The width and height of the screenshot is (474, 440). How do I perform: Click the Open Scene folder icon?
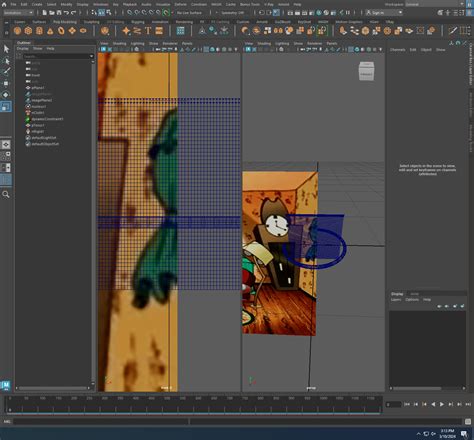click(52, 13)
